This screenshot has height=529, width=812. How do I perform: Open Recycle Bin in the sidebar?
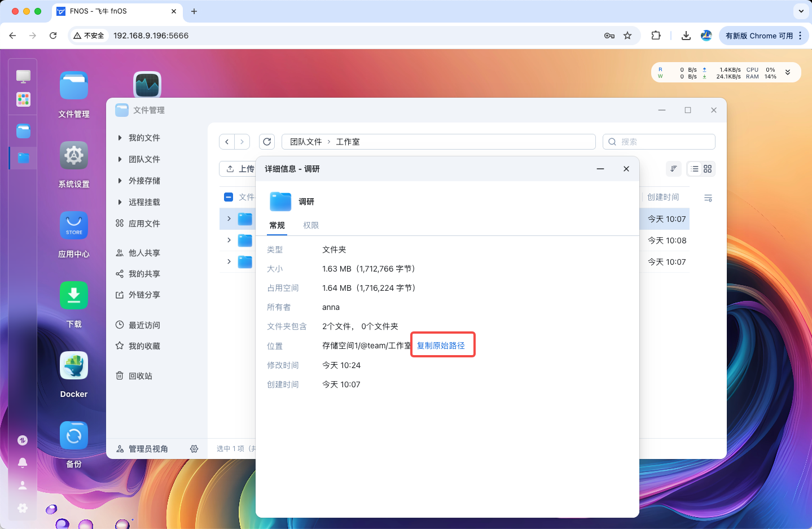click(x=140, y=376)
